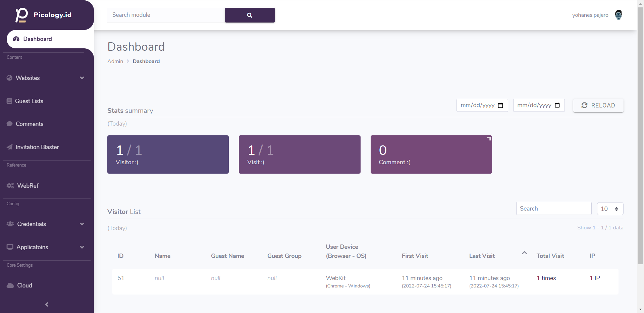Click the search magnifier button
This screenshot has height=313, width=644.
coord(250,15)
